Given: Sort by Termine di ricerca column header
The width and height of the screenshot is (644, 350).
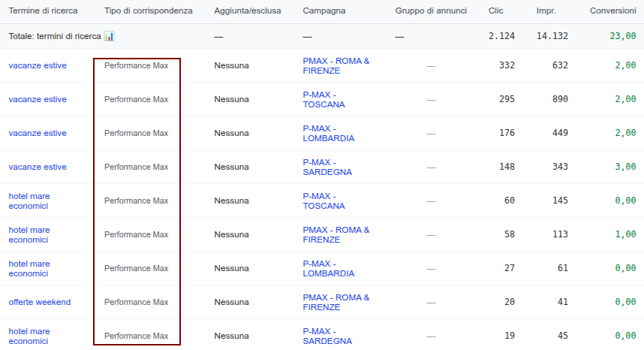Looking at the screenshot, I should click(43, 11).
